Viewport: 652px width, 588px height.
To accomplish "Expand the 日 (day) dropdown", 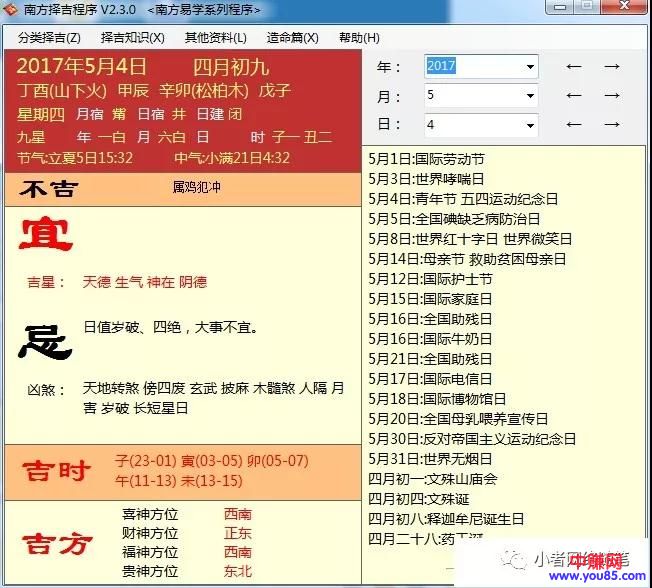I will click(x=530, y=125).
